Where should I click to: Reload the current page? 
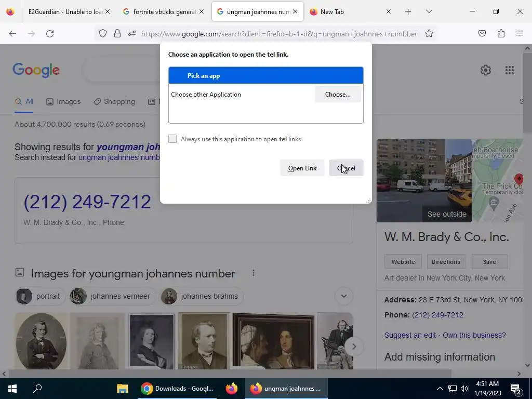tap(50, 34)
